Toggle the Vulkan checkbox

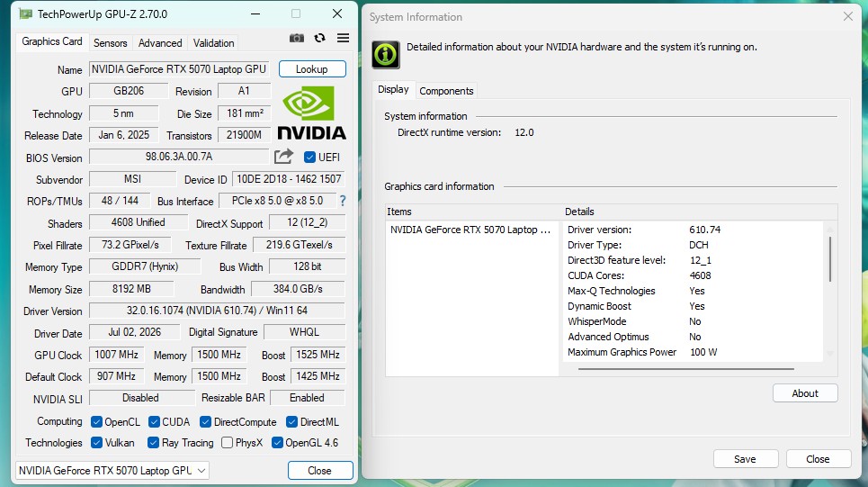pos(96,443)
